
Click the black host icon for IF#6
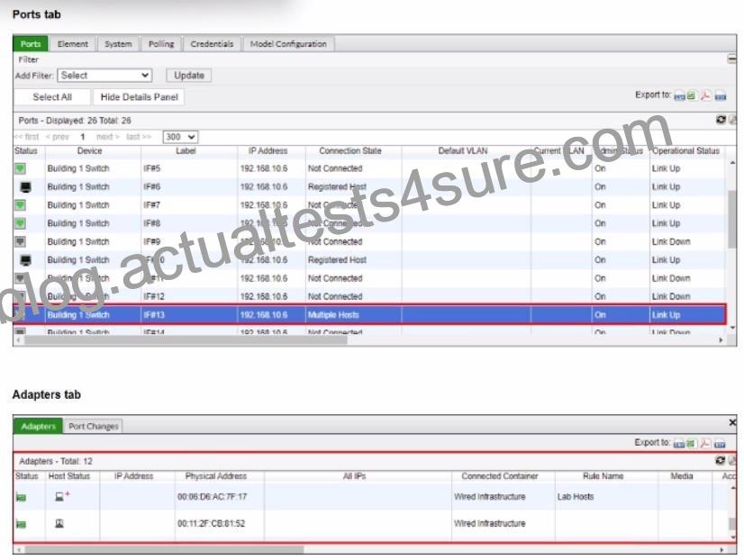25,187
